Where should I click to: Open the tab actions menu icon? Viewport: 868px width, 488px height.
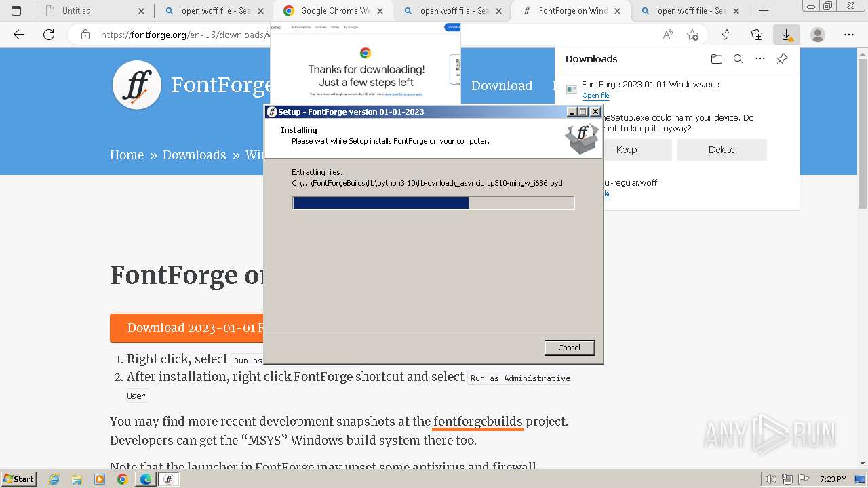16,11
